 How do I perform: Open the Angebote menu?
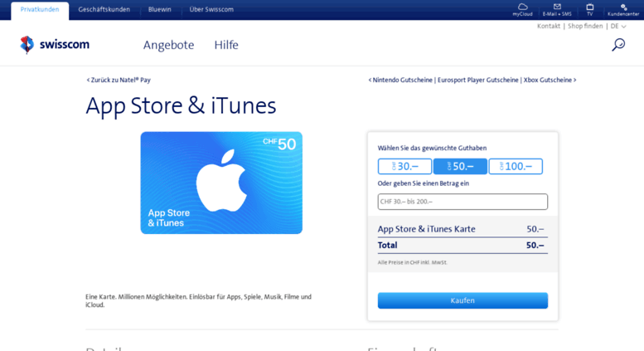tap(168, 45)
